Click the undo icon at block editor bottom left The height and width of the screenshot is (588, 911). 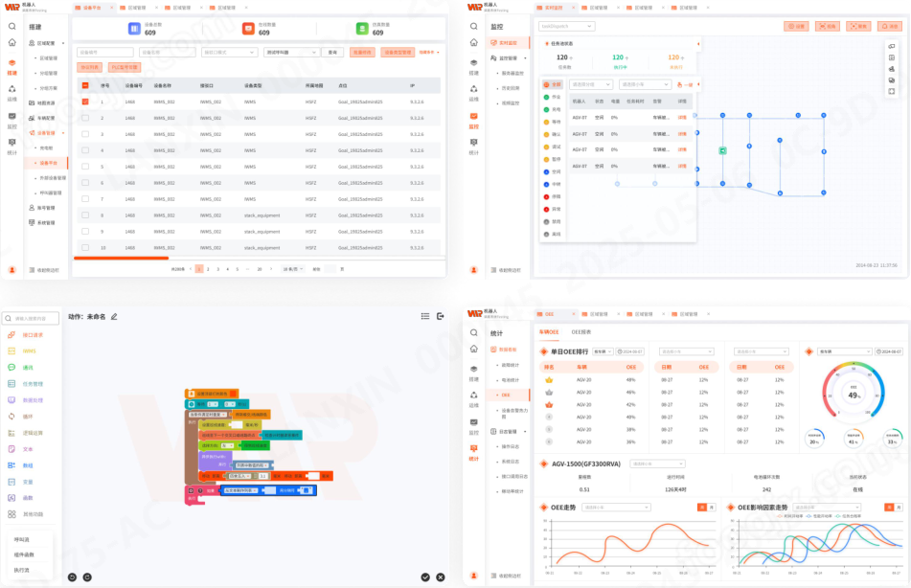pyautogui.click(x=72, y=577)
